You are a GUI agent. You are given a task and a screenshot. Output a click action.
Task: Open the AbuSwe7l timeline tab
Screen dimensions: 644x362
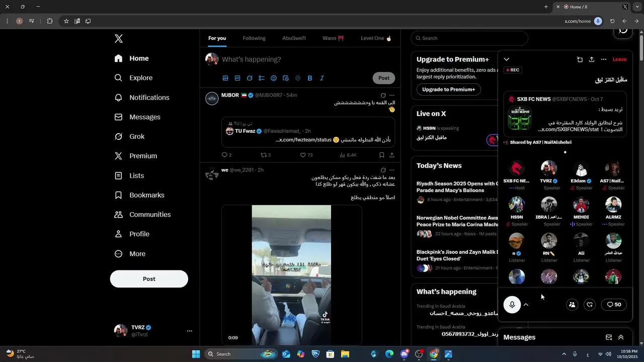(x=294, y=38)
